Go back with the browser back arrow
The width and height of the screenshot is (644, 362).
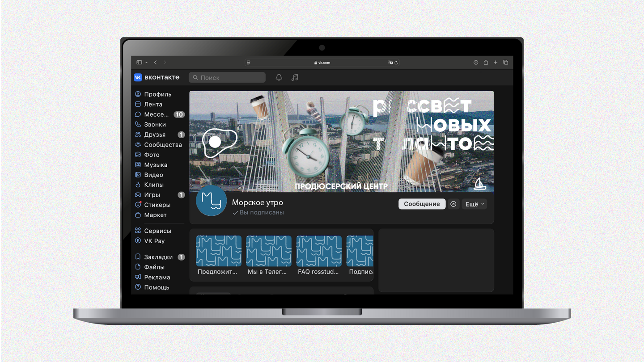[156, 63]
